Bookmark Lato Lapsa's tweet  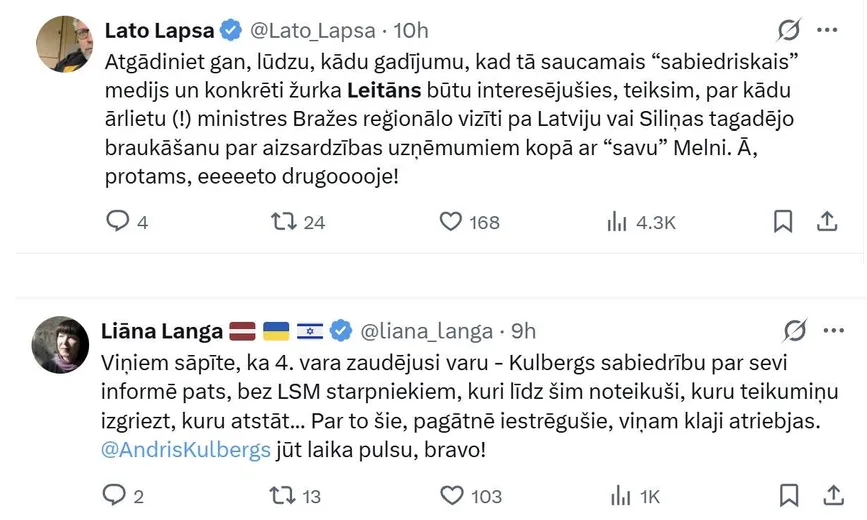[783, 221]
